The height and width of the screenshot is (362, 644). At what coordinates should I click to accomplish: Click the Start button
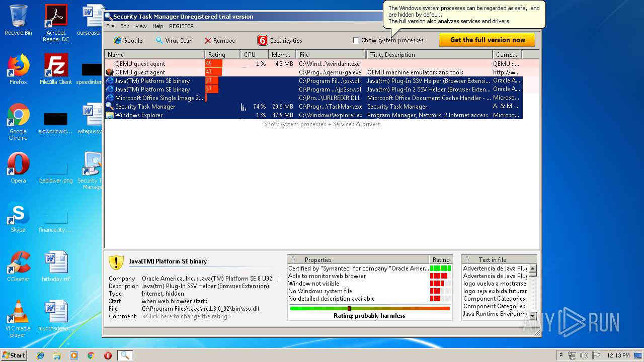click(14, 355)
